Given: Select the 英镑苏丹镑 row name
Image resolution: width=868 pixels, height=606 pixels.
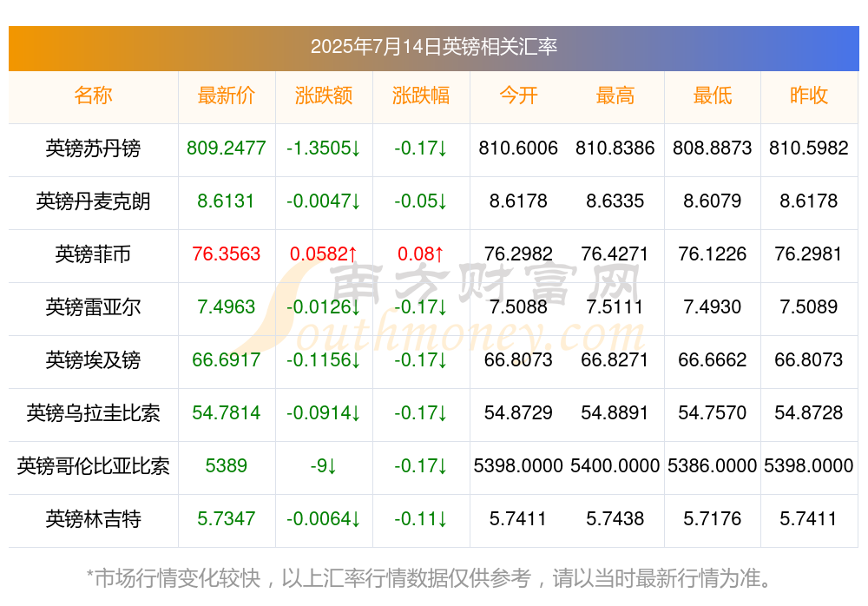Looking at the screenshot, I should 93,148.
